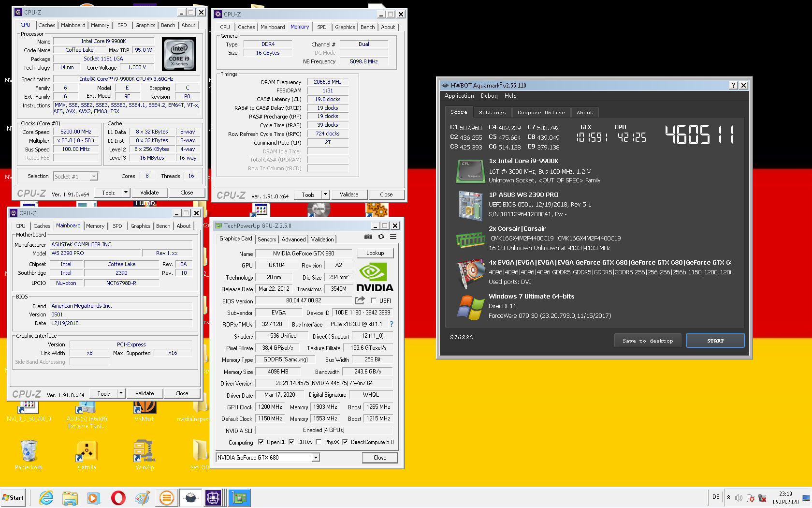Open the Tools dropdown arrow in Mainboard tab window
Screen dimensions: 812x508
(x=121, y=393)
